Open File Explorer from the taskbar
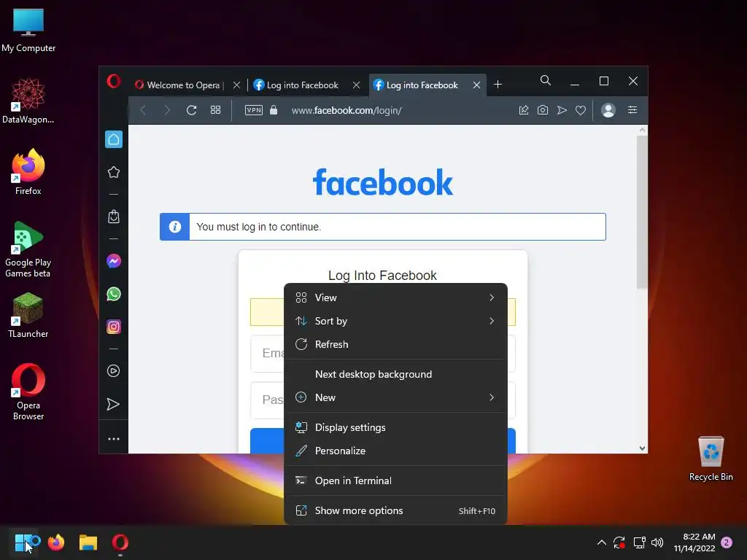Viewport: 747px width, 560px height. 88,542
